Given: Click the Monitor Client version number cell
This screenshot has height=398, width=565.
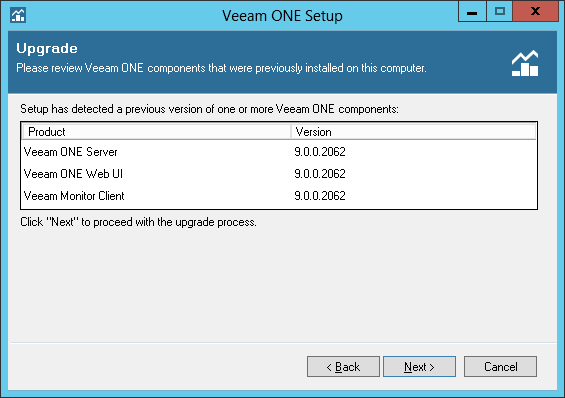Looking at the screenshot, I should [320, 196].
